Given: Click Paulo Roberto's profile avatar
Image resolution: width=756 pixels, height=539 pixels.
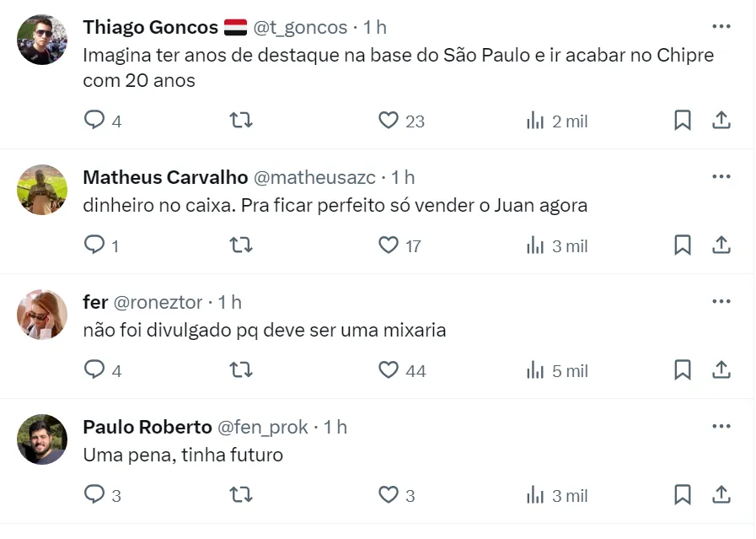Looking at the screenshot, I should tap(42, 439).
